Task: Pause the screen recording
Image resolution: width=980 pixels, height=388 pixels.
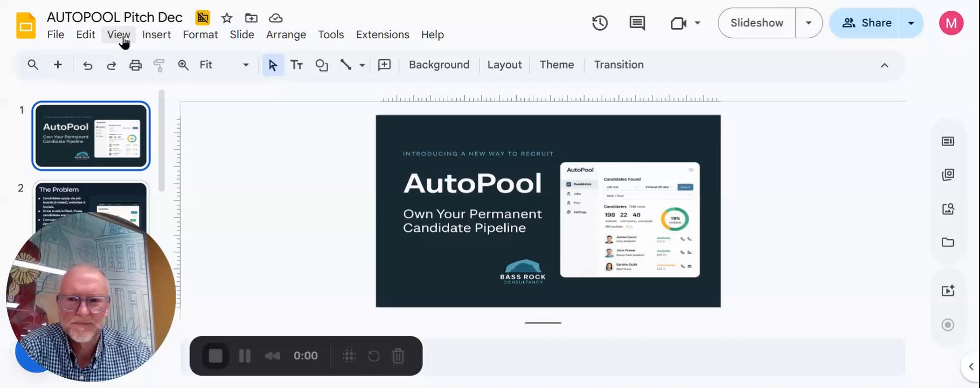Action: 245,356
